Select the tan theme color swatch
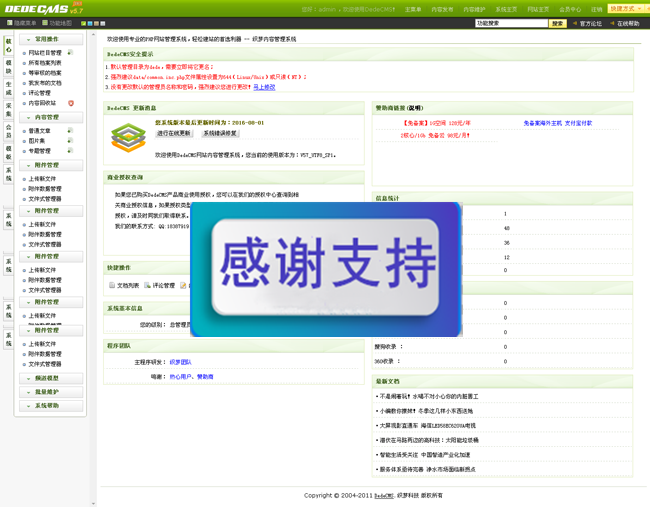 pos(97,24)
